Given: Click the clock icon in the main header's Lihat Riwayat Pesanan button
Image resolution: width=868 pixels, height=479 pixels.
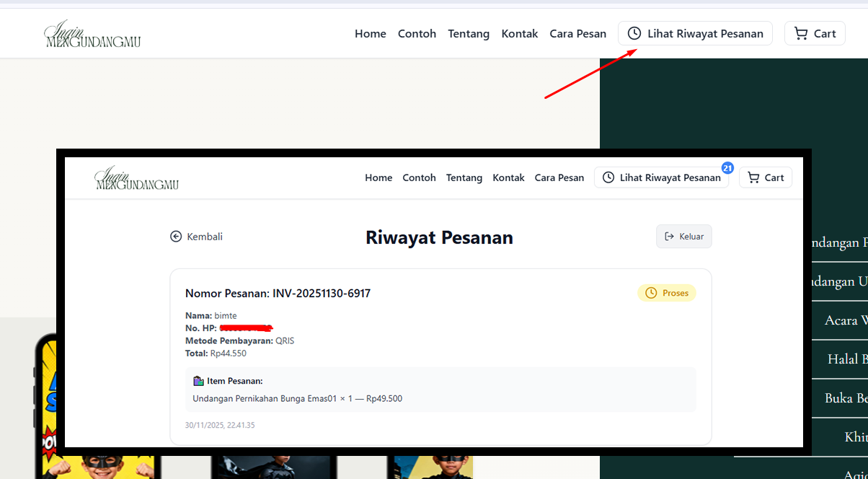Looking at the screenshot, I should pyautogui.click(x=634, y=33).
